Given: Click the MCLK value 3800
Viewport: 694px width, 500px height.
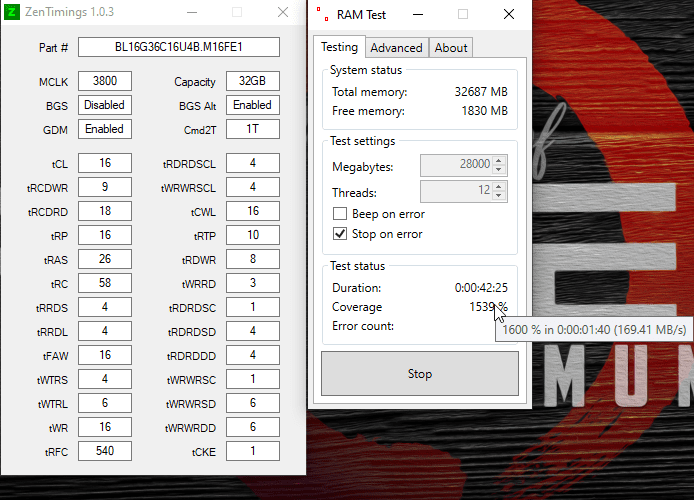Looking at the screenshot, I should click(x=105, y=81).
